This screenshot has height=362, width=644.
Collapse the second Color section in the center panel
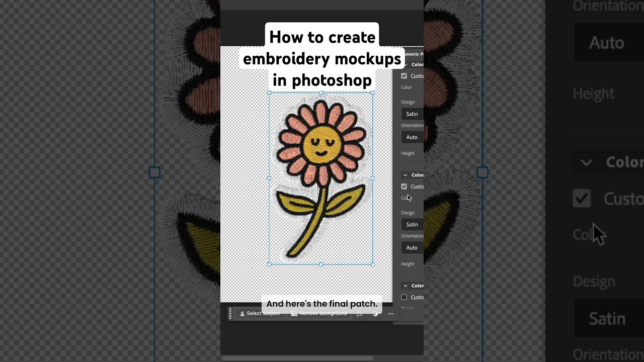tap(406, 175)
